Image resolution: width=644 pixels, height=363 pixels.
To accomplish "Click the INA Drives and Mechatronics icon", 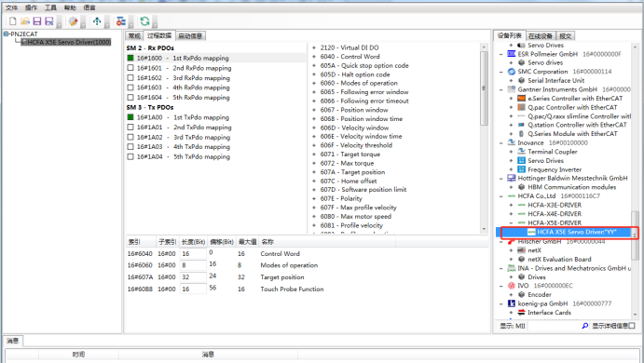I will (x=512, y=268).
